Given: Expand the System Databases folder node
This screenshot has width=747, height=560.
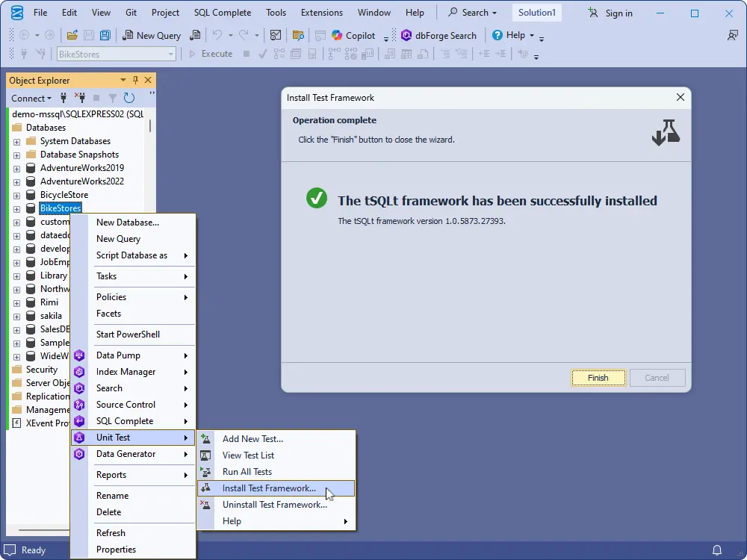Looking at the screenshot, I should pyautogui.click(x=16, y=141).
